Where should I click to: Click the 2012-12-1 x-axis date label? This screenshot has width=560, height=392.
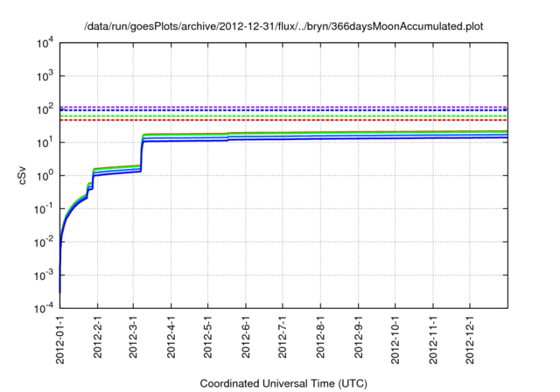point(470,339)
